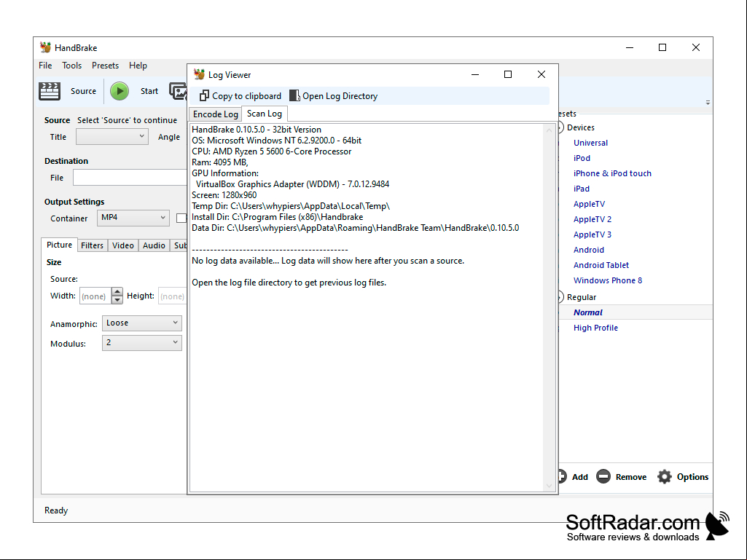The width and height of the screenshot is (747, 560).
Task: Toggle the checkbox next to Container
Action: [181, 218]
